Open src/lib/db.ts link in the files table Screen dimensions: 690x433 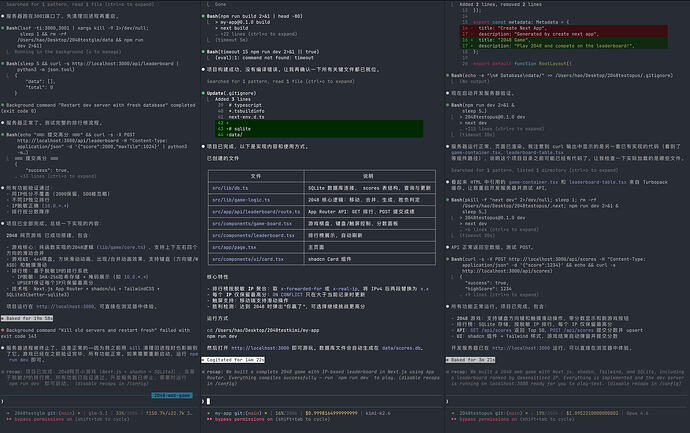[x=230, y=188]
